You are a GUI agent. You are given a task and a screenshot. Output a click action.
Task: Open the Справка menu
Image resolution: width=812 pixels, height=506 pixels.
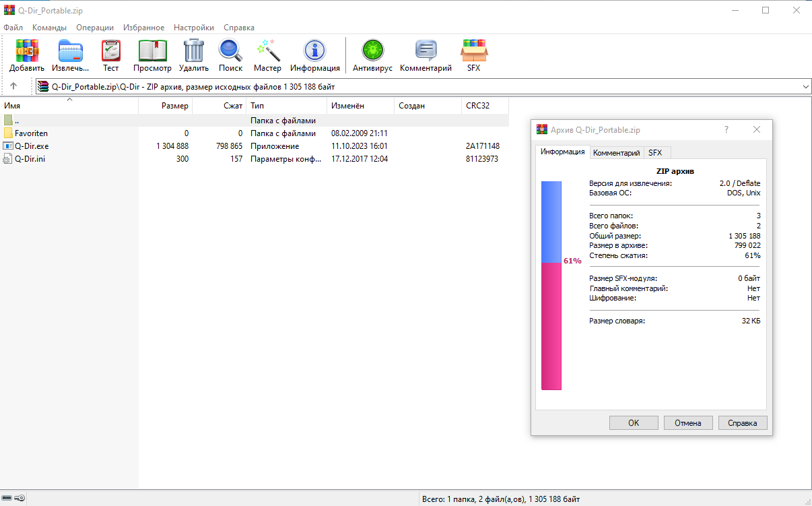[x=239, y=28]
